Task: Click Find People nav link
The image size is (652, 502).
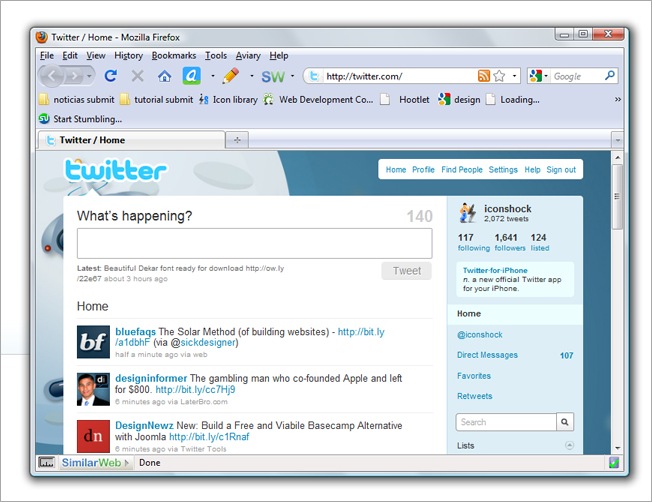Action: click(462, 170)
